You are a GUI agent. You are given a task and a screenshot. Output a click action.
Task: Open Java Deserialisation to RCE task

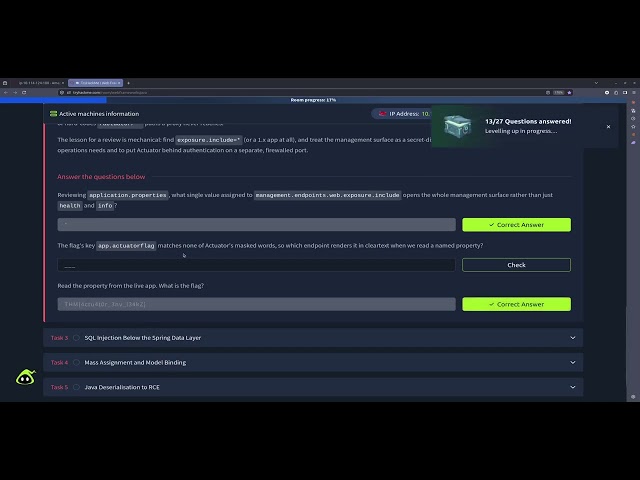point(122,387)
